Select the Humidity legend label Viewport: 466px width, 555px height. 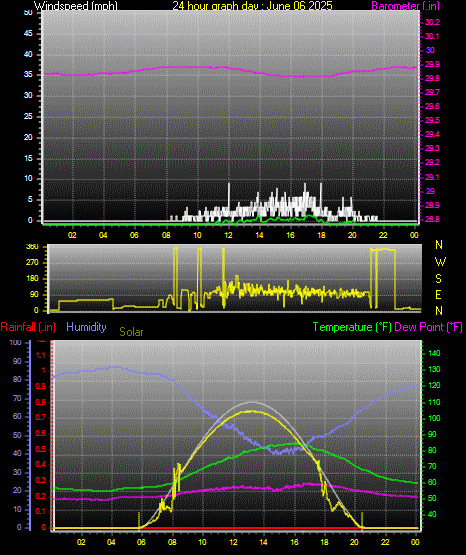pyautogui.click(x=86, y=327)
